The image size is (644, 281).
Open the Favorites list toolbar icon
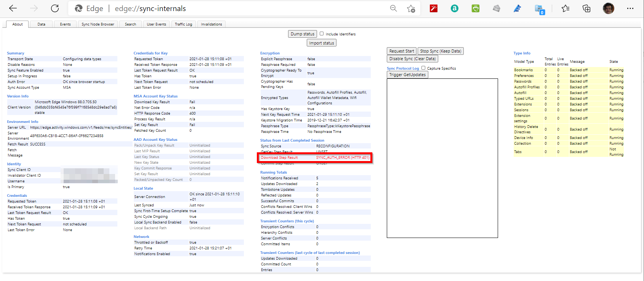click(566, 8)
